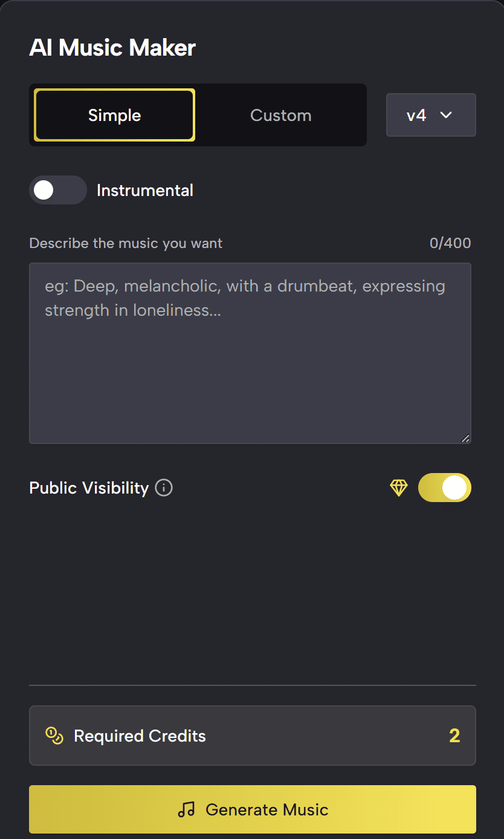Open the v4 model version dropdown
Image resolution: width=504 pixels, height=839 pixels.
(x=431, y=115)
